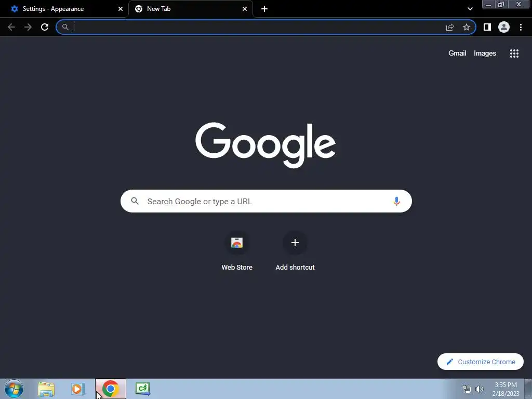This screenshot has height=399, width=532.
Task: Start voice search with the microphone
Action: click(396, 201)
